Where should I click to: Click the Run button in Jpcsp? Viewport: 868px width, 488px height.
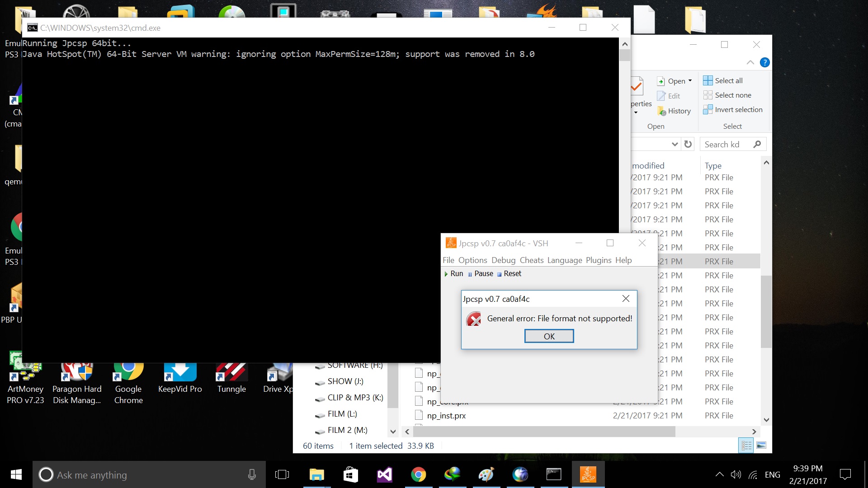(x=453, y=274)
